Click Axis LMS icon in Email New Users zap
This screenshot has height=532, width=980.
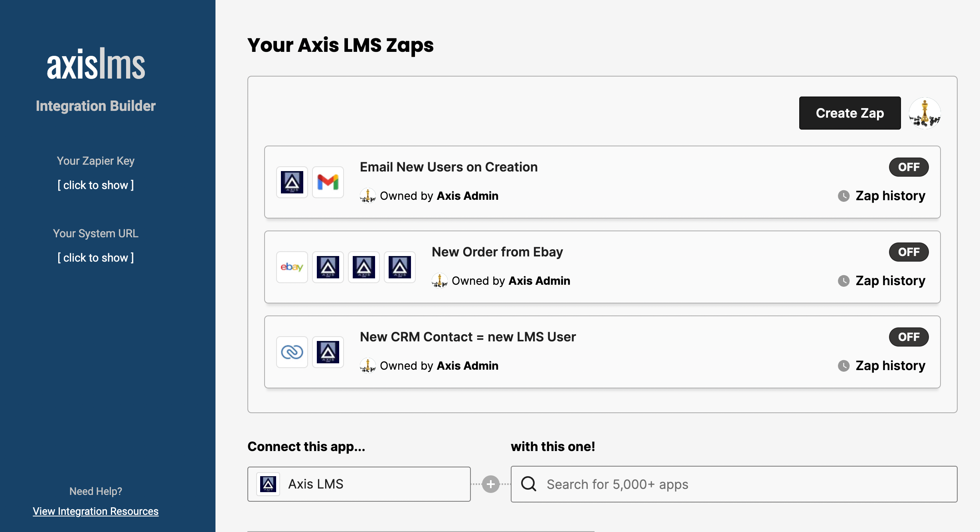click(292, 182)
